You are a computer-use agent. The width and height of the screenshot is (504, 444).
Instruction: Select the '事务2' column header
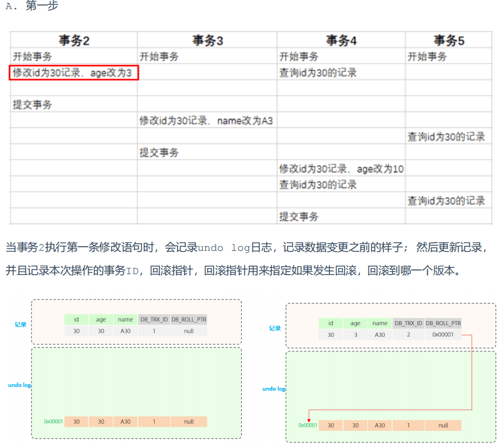[74, 40]
